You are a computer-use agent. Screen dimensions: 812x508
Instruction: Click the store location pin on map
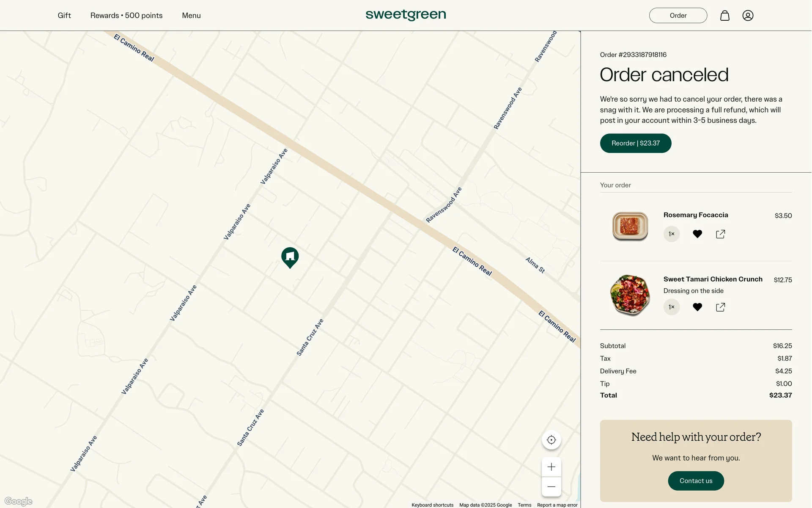click(x=290, y=257)
